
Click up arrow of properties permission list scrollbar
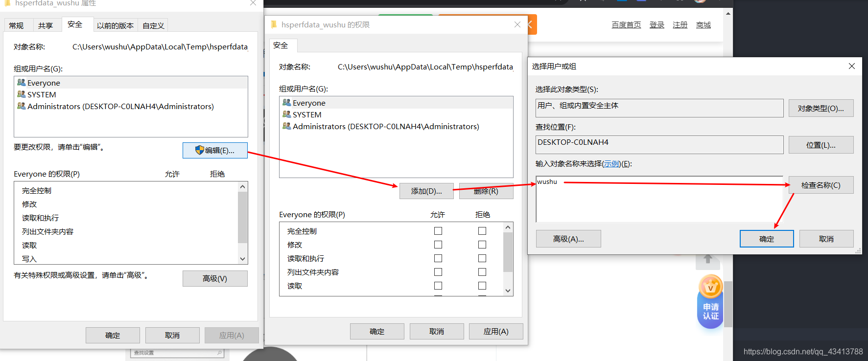coord(242,186)
